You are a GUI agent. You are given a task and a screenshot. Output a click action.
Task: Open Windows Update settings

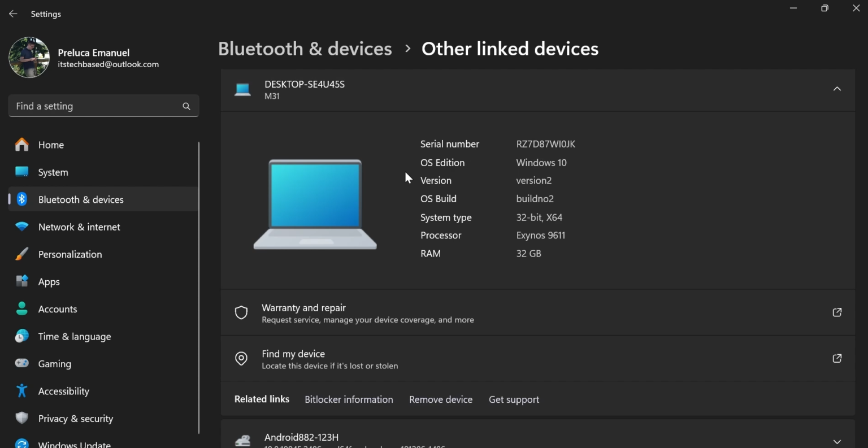(x=103, y=443)
